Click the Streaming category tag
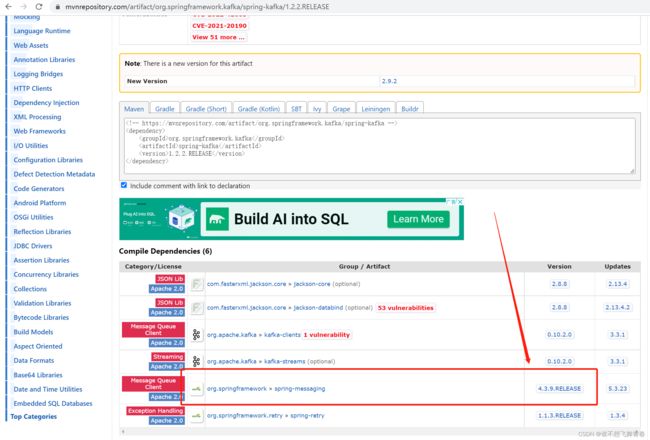This screenshot has height=440, width=650. pos(168,357)
